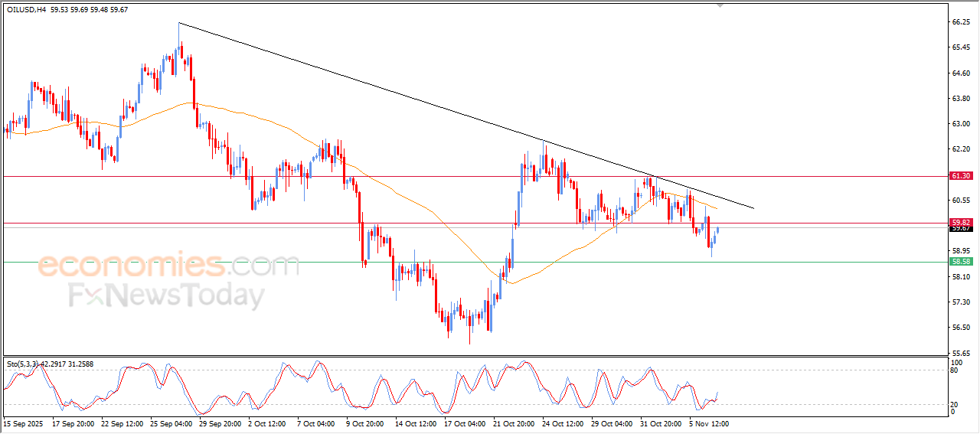Click the green 58.58 price label
The image size is (980, 434).
tap(960, 262)
